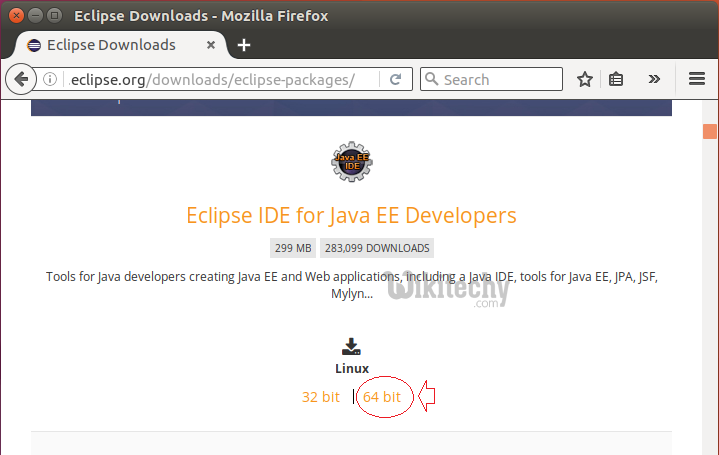
Task: Open the site information icon in address bar
Action: pyautogui.click(x=50, y=80)
